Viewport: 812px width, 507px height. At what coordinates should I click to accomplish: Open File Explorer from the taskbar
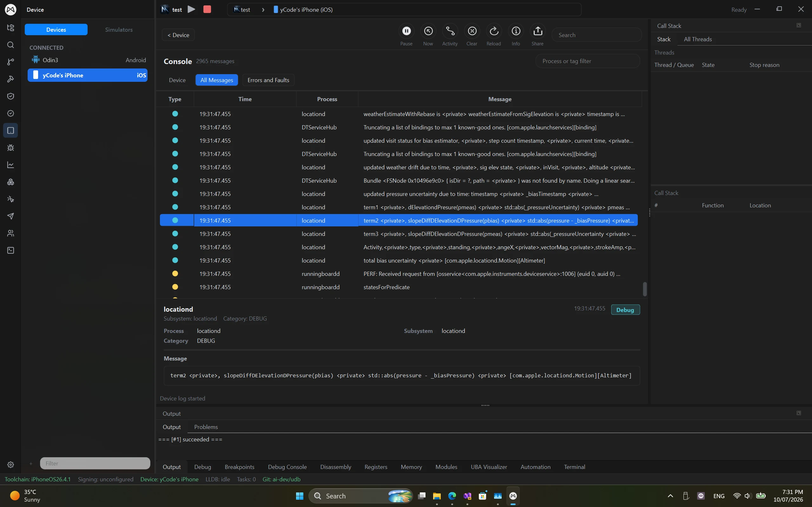pyautogui.click(x=437, y=496)
